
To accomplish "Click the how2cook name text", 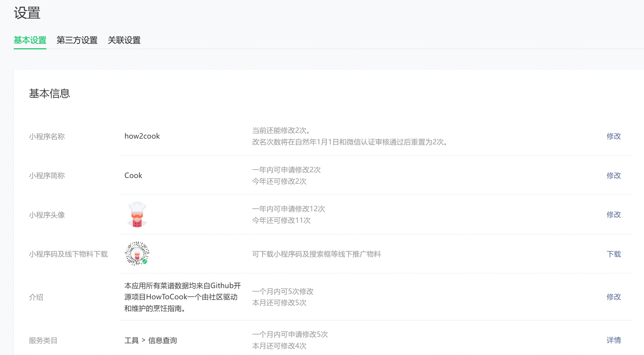I will tap(142, 136).
